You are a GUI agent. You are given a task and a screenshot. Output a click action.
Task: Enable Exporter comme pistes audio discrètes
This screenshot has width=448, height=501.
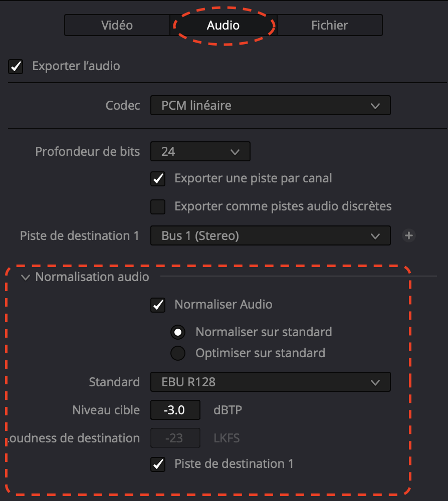point(158,206)
